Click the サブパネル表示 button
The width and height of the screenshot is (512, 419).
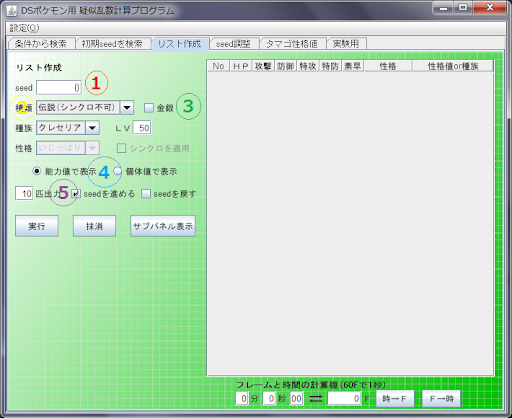(x=163, y=226)
